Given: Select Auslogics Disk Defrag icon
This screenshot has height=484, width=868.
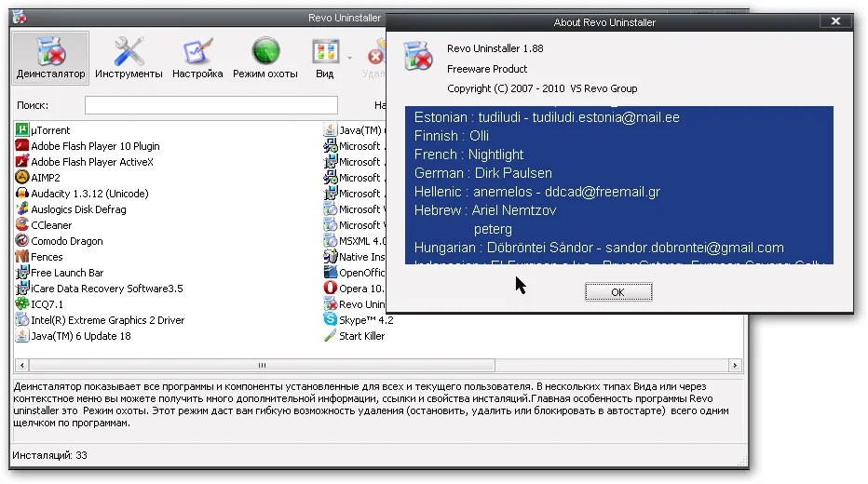Looking at the screenshot, I should coord(21,209).
